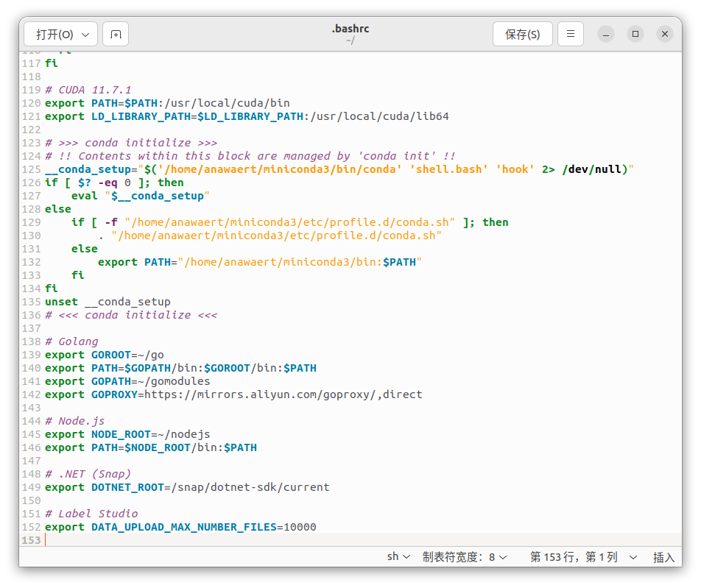Maximize the gedit window
Image resolution: width=701 pixels, height=588 pixels.
(x=635, y=34)
